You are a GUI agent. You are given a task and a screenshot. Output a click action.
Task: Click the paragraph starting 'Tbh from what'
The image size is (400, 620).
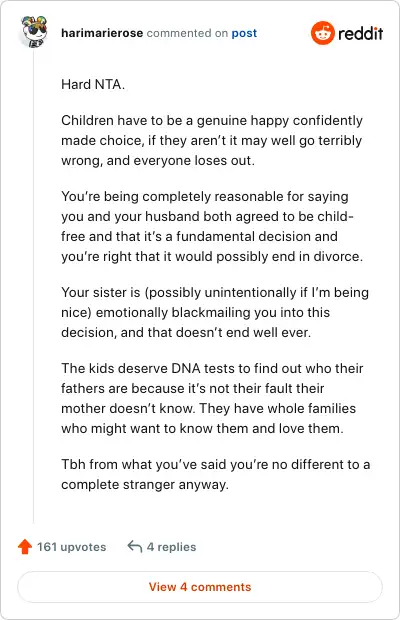215,474
